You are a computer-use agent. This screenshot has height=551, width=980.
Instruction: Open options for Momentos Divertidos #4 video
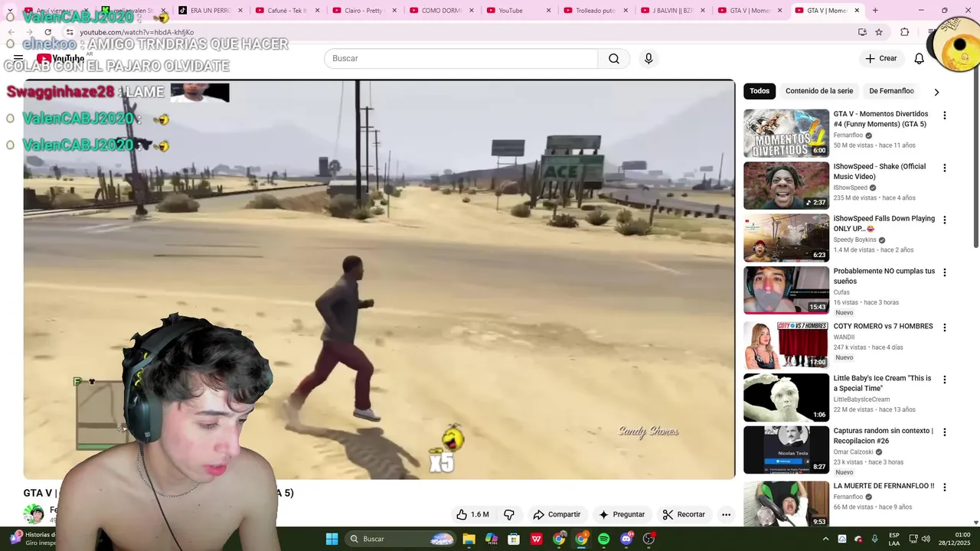tap(944, 116)
